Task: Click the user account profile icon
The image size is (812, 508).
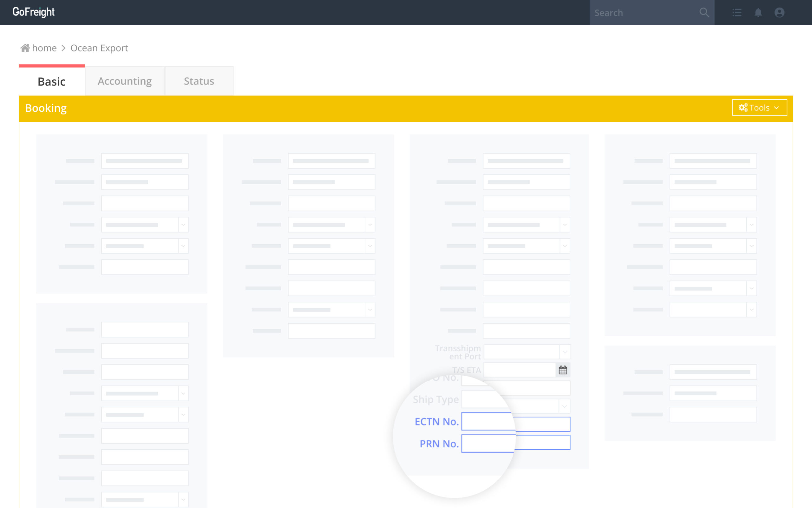Action: 779,12
